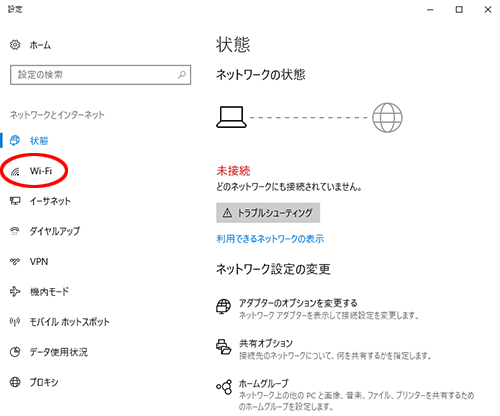Open VPN settings page
The image size is (500, 416).
click(39, 261)
